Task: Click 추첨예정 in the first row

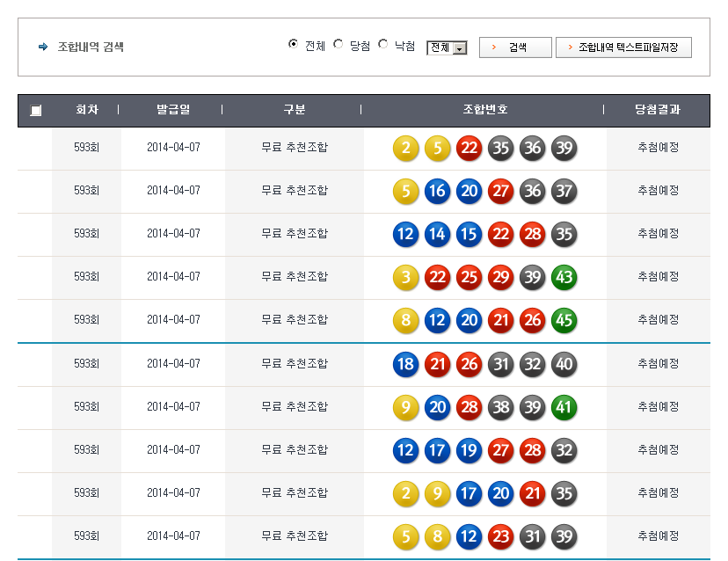Action: 658,148
